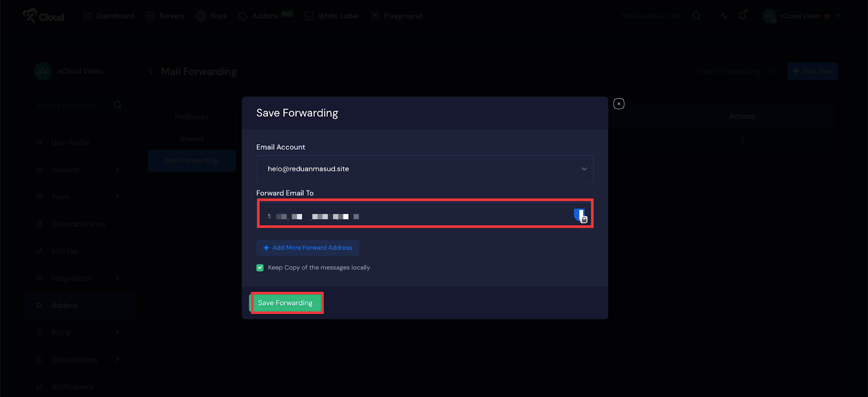Open the notifications bell icon
Viewport: 868px width, 397px height.
(x=742, y=16)
